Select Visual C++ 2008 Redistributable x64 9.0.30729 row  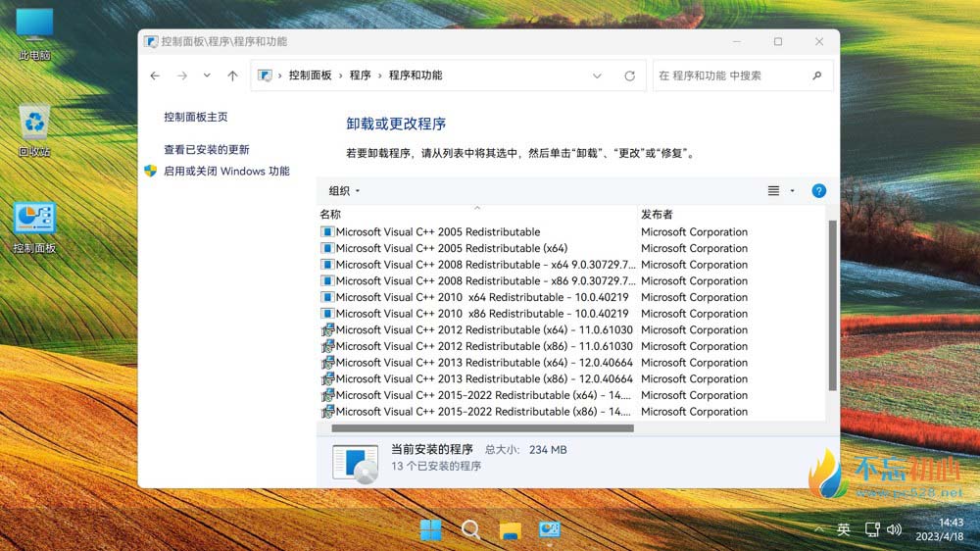[x=572, y=265]
